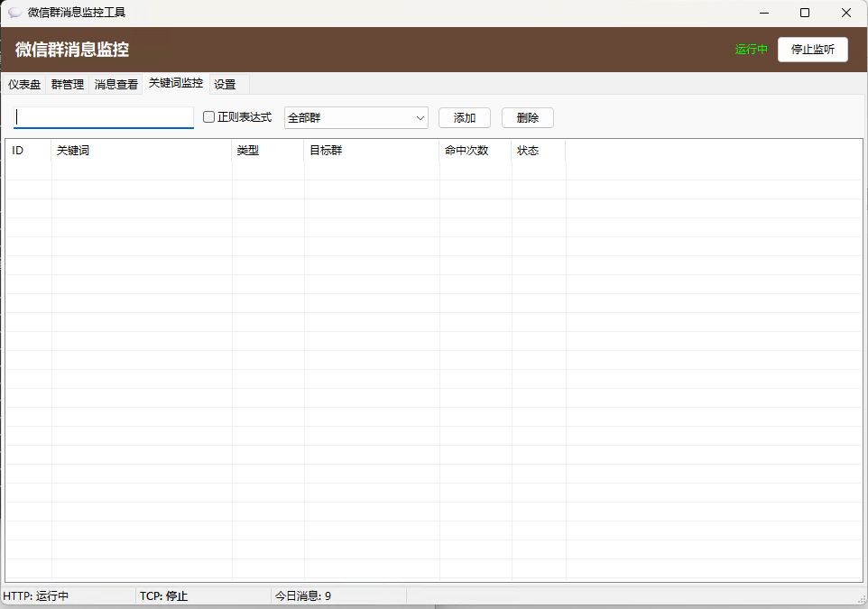Viewport: 868px width, 609px height.
Task: Close the 微信群消息监控工具 window
Action: click(x=846, y=13)
